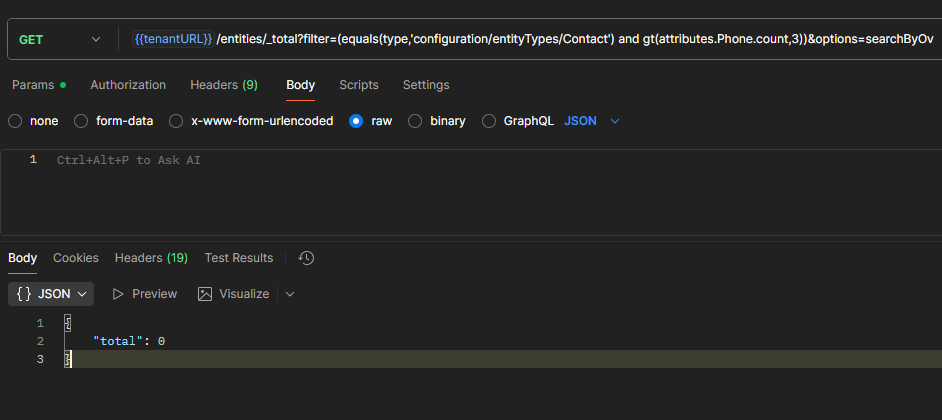Open the GET method dropdown

point(60,39)
